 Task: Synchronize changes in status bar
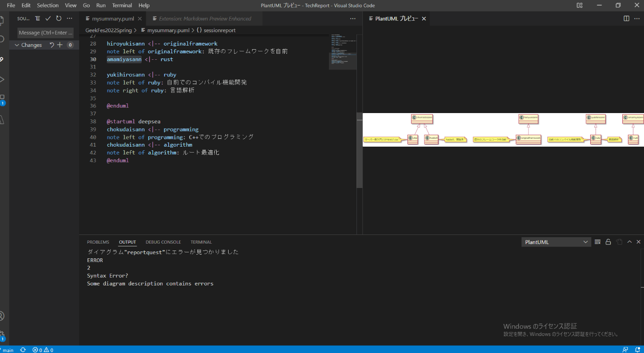pos(23,350)
